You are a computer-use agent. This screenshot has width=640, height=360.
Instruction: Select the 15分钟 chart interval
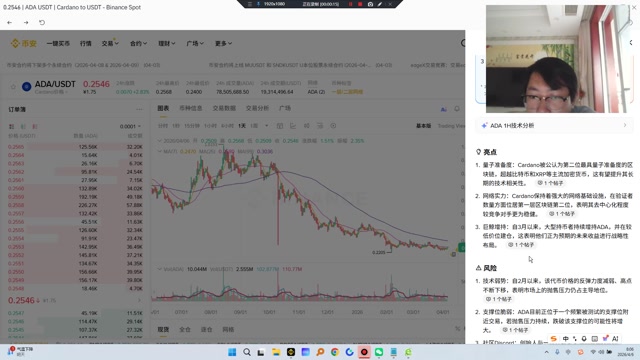click(x=192, y=126)
